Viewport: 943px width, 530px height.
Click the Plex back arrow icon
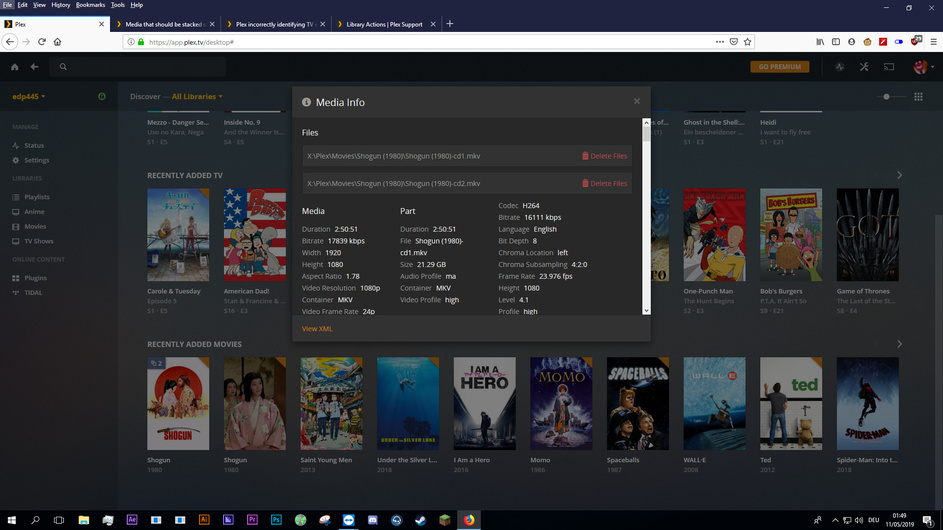(34, 67)
